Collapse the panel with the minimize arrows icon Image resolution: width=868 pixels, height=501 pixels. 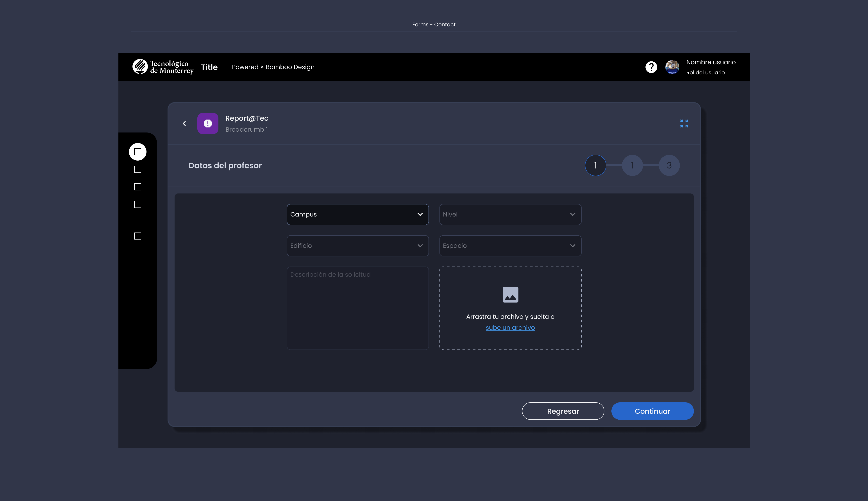point(684,123)
